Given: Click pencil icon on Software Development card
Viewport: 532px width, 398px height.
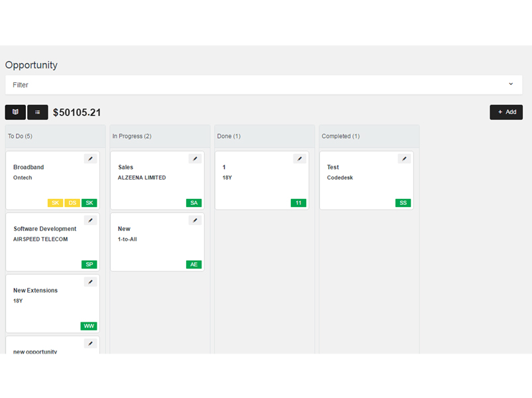Looking at the screenshot, I should coord(91,220).
